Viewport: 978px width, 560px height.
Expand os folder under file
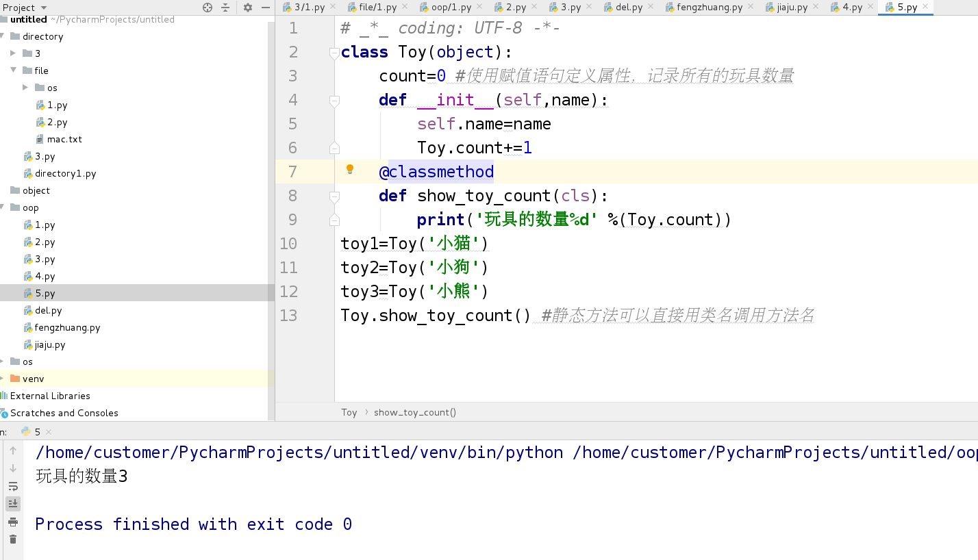click(25, 88)
